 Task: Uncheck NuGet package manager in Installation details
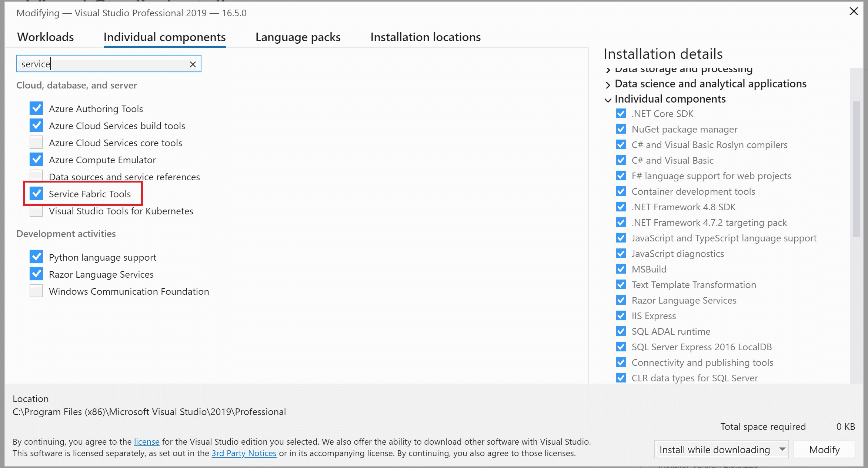[x=621, y=129]
